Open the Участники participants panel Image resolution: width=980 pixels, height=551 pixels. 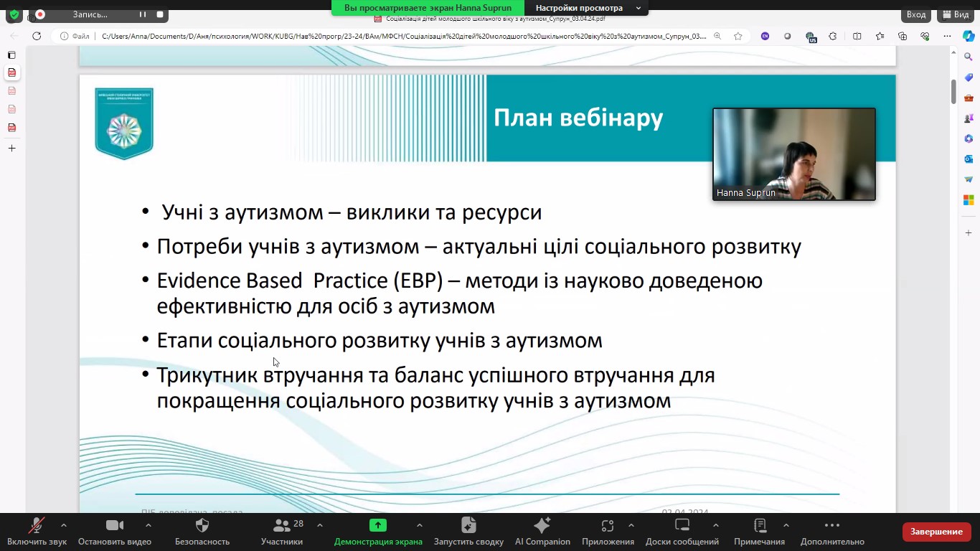coord(282,526)
